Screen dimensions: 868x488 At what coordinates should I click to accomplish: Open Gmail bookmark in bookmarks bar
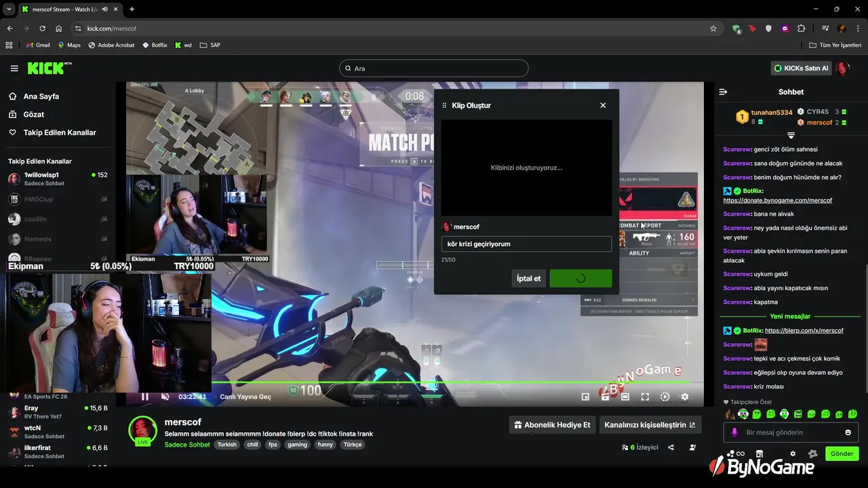[37, 45]
